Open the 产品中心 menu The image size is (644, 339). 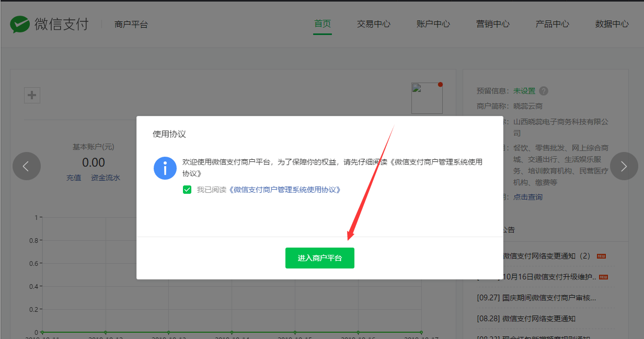tap(553, 24)
